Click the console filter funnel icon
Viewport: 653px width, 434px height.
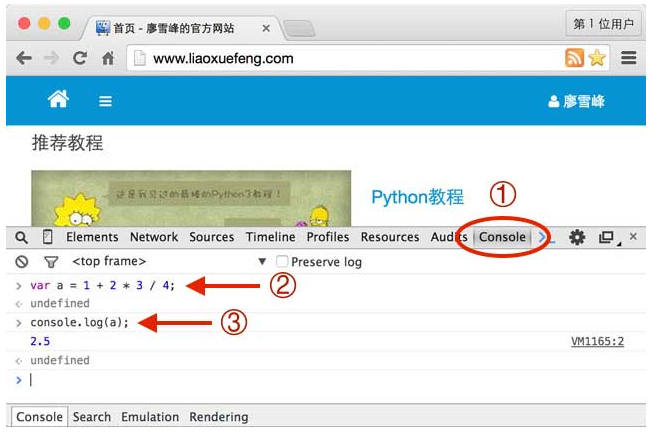[x=50, y=262]
